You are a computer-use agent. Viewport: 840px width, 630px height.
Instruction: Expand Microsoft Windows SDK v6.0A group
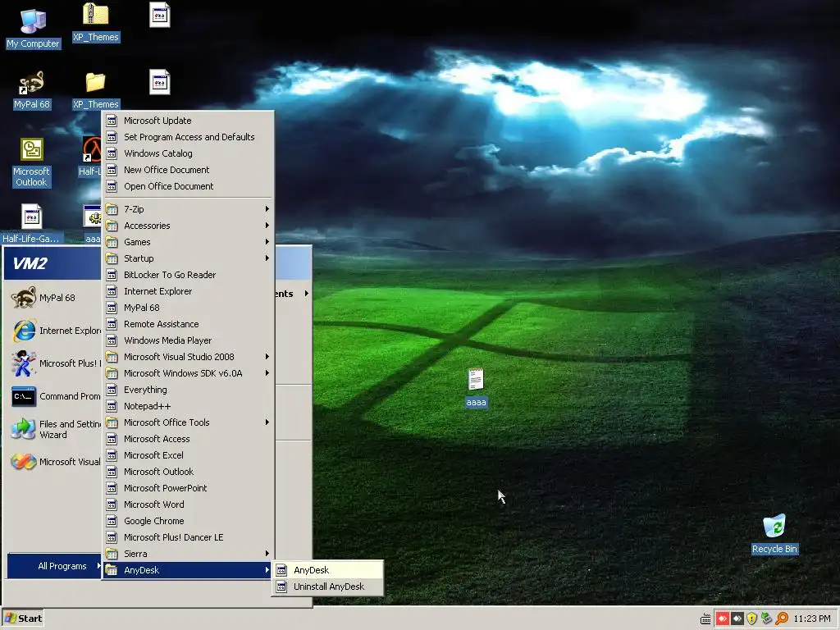pos(188,373)
